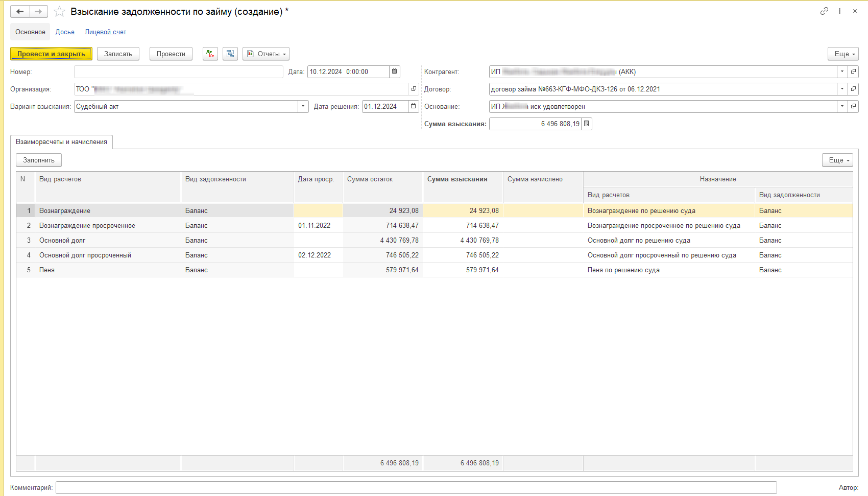The height and width of the screenshot is (496, 868).
Task: Select Взаиморасчеты и начисления tab
Action: [61, 142]
